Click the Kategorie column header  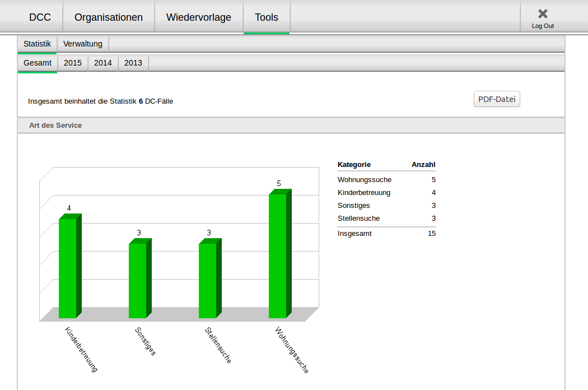(354, 165)
